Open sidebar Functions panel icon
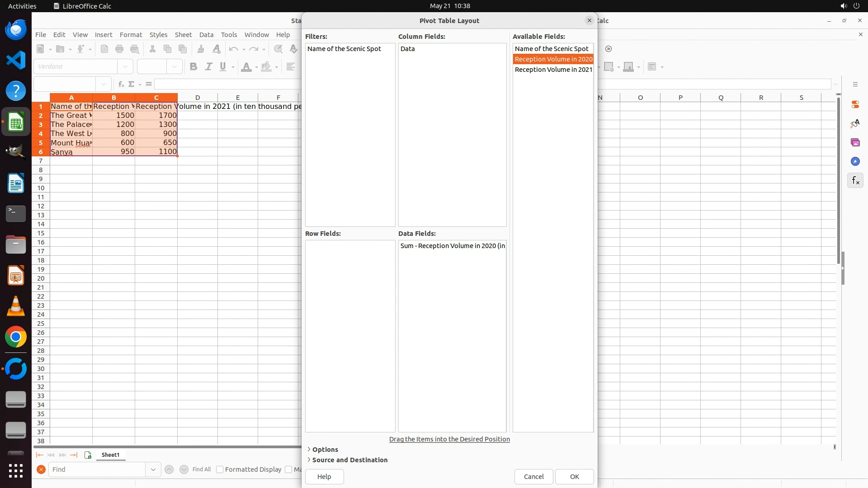The height and width of the screenshot is (488, 868). tap(855, 181)
